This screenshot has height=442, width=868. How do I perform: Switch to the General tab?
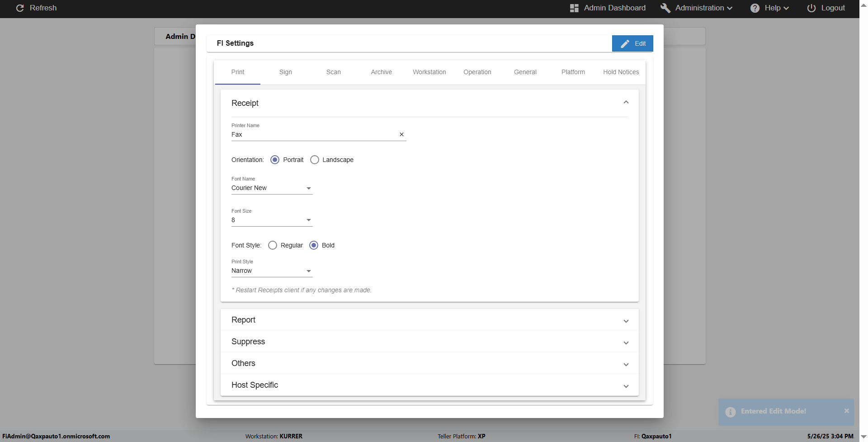point(525,72)
